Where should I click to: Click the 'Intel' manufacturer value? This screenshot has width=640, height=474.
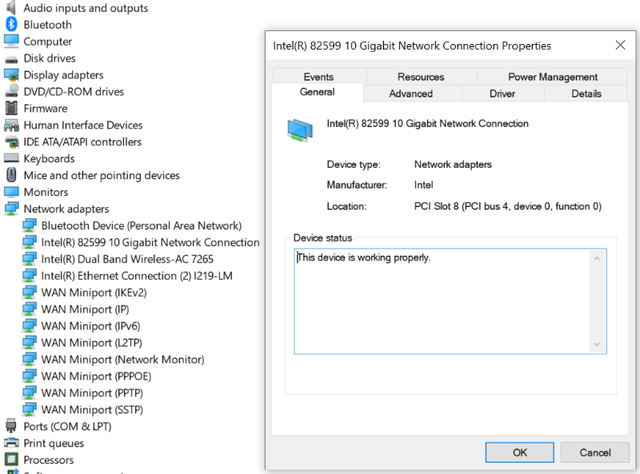tap(423, 185)
